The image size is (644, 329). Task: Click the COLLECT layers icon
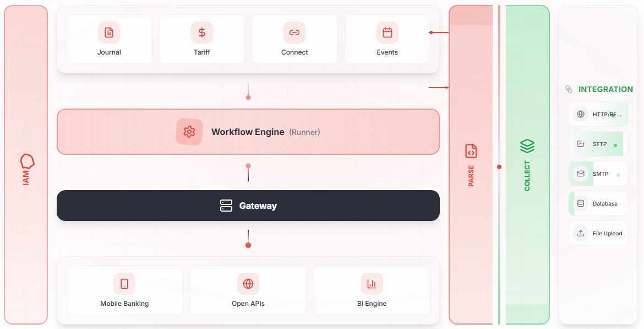click(527, 146)
